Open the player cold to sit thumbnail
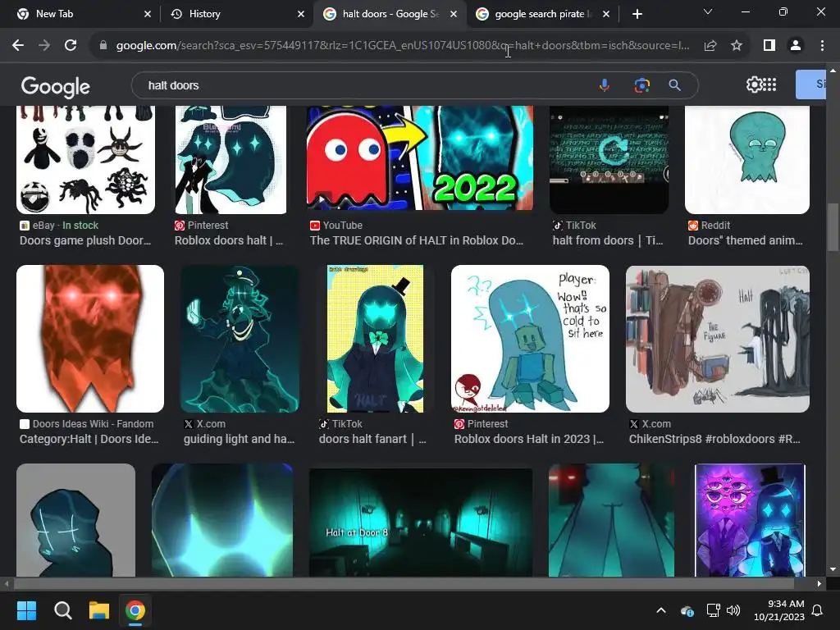Screen dimensions: 840x630 (530, 339)
